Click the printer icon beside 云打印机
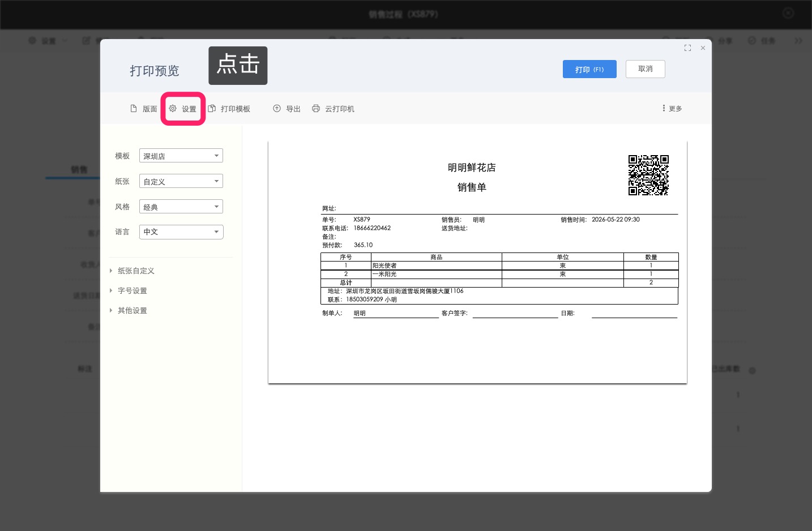The height and width of the screenshot is (531, 812). point(316,108)
